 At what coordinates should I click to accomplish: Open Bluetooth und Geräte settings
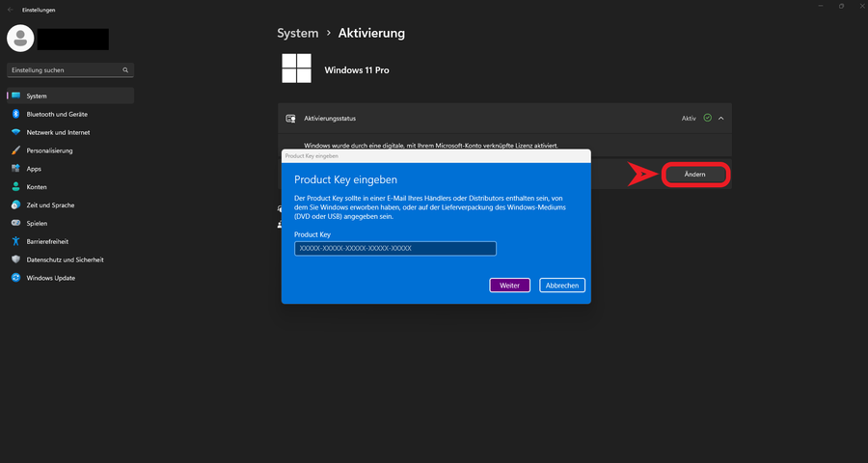point(70,114)
